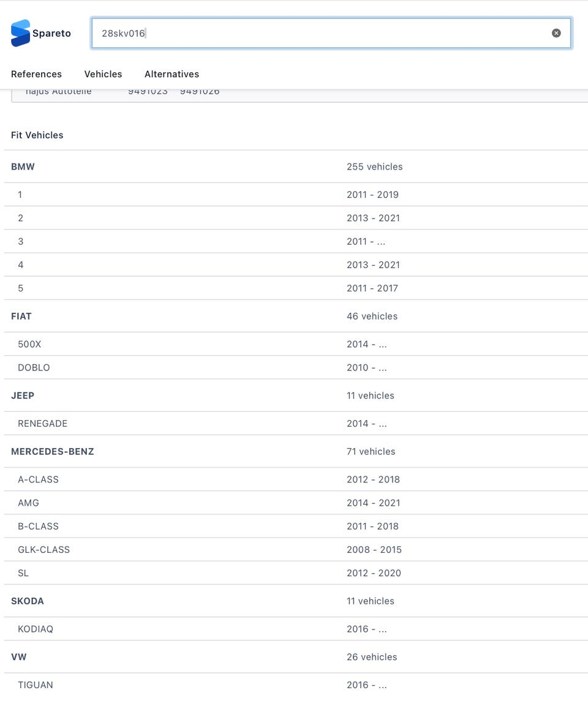Open the FIAT 500X row

pyautogui.click(x=296, y=344)
